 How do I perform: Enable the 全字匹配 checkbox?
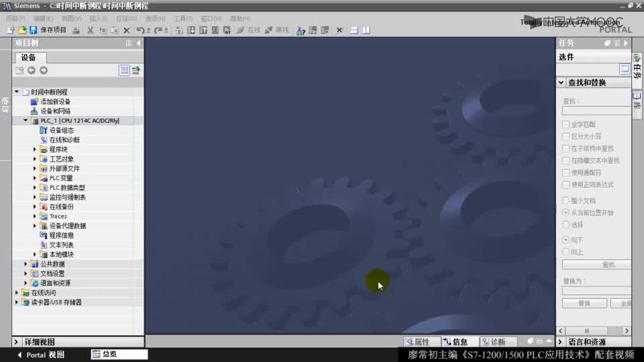[x=566, y=124]
